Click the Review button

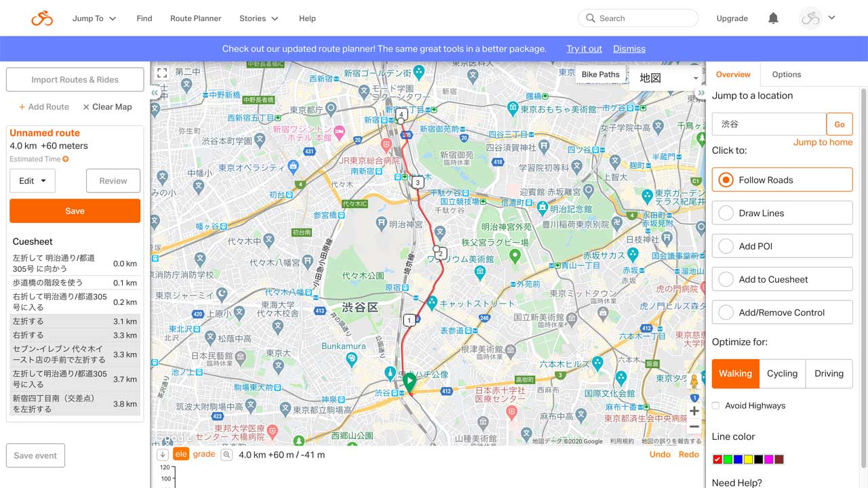point(113,181)
